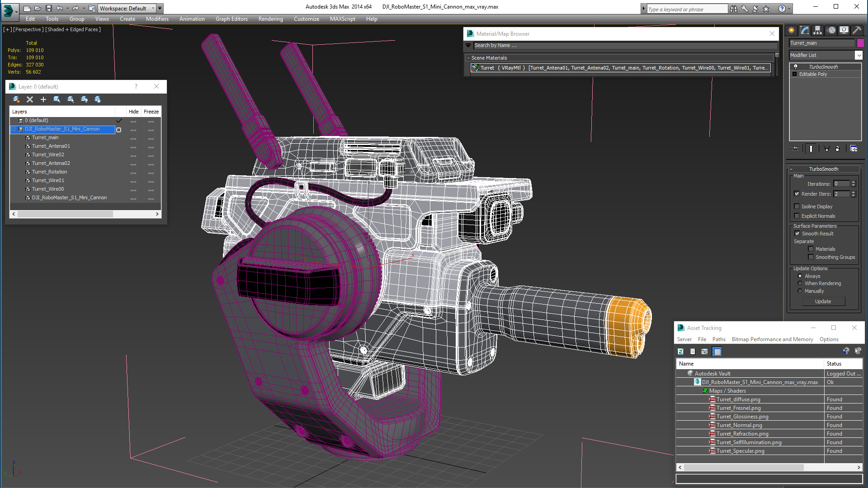Select the Always update radio button
Screen dimensions: 868x488
tap(800, 276)
